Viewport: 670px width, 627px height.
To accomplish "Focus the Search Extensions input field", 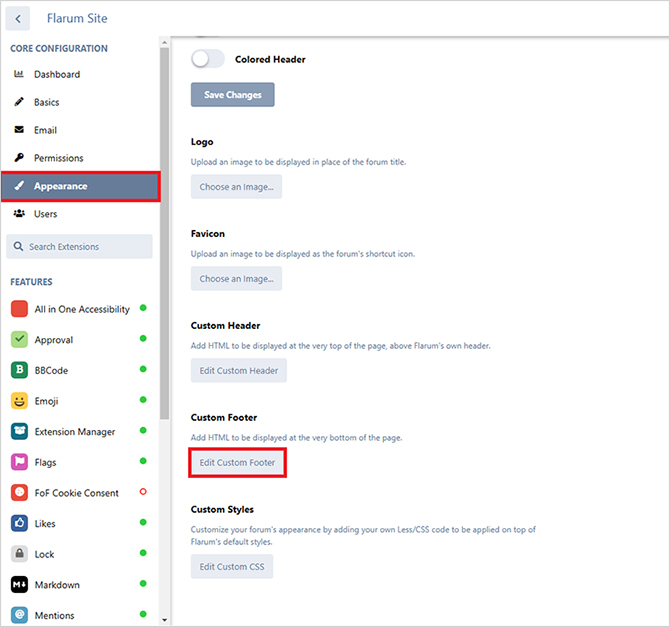I will point(79,246).
